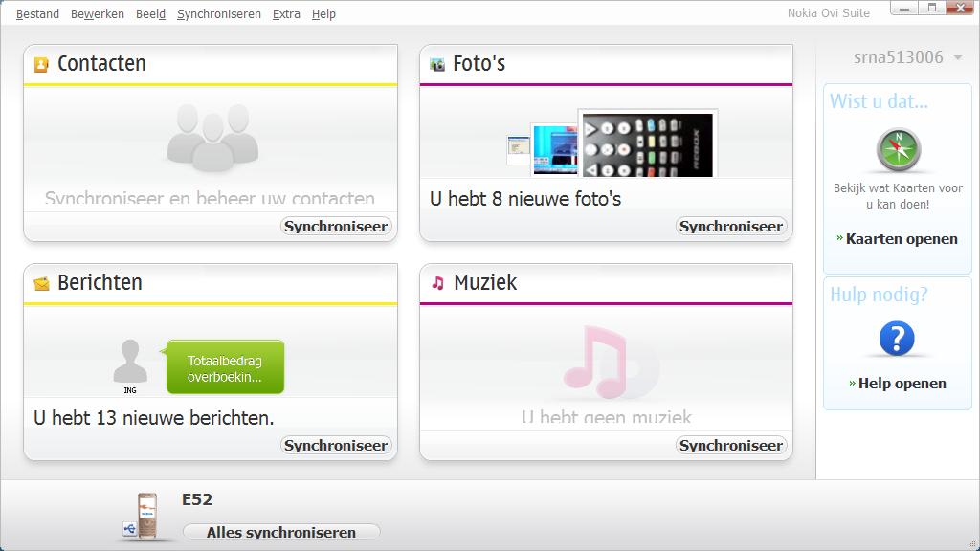Click the Muziek heading
The image size is (980, 551).
(x=485, y=283)
